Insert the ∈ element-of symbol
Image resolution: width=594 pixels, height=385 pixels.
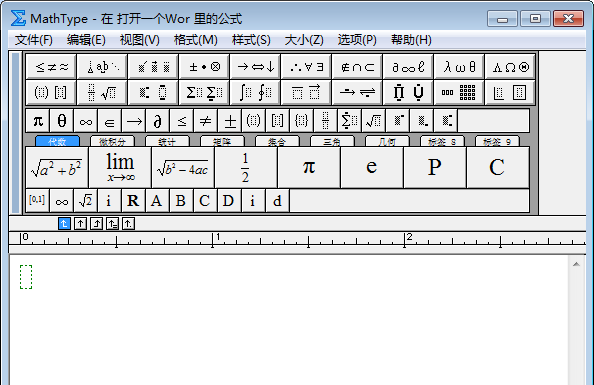(109, 121)
